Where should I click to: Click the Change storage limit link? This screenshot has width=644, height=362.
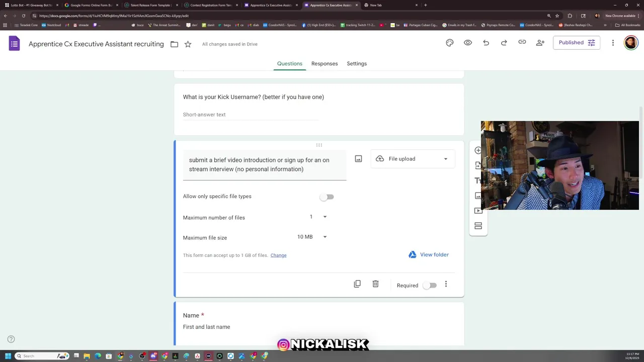click(x=278, y=255)
